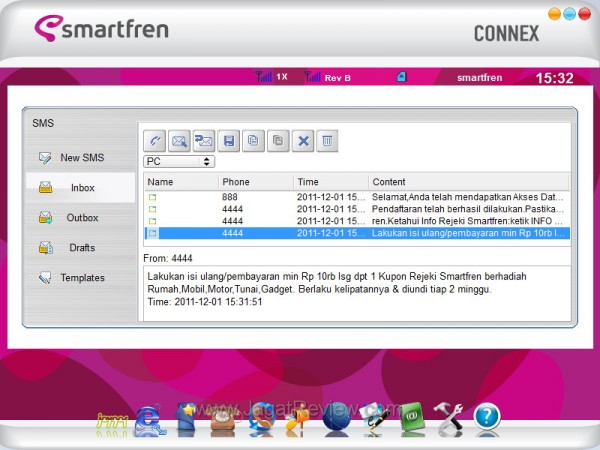Click inside the message preview text area
Viewport: 600px width, 450px height.
tap(357, 293)
